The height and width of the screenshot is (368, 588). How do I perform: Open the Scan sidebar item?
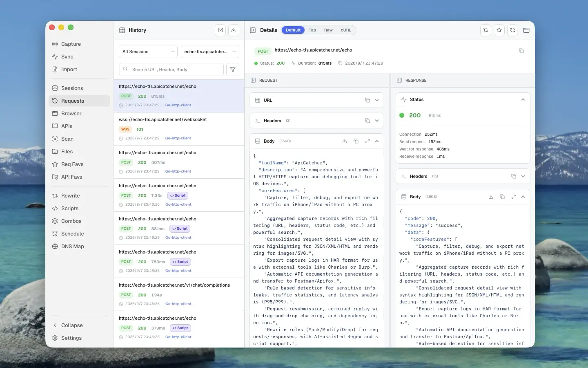(x=79, y=139)
